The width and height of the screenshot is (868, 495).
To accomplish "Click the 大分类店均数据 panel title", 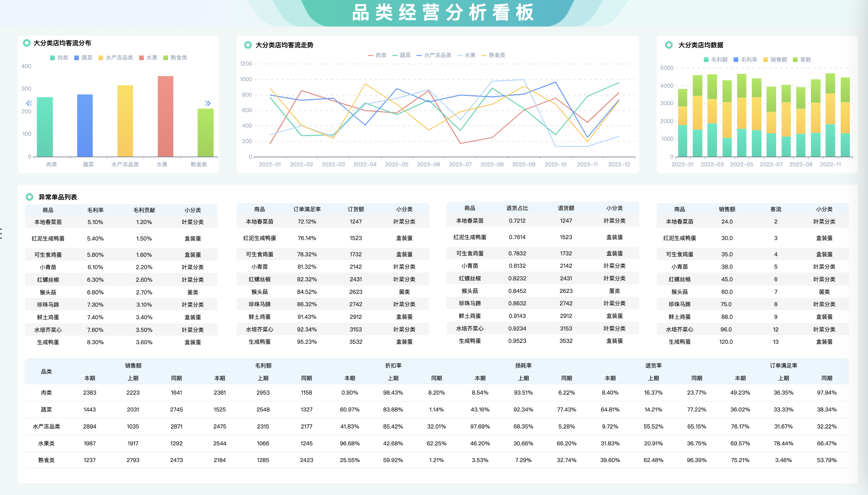I will click(x=701, y=45).
